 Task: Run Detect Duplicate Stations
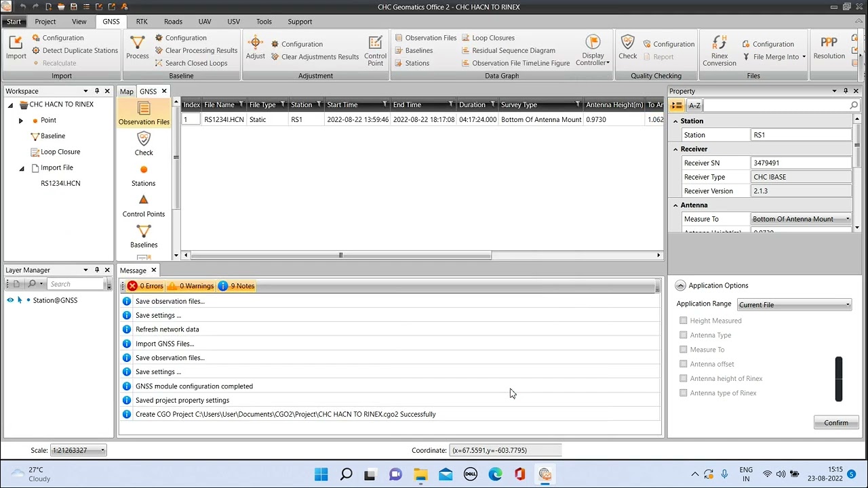click(75, 50)
